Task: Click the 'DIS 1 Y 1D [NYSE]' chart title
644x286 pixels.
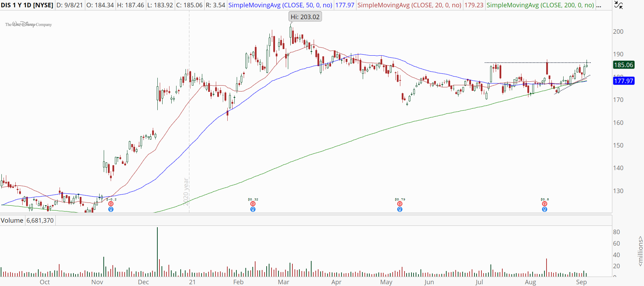Action: pos(27,5)
